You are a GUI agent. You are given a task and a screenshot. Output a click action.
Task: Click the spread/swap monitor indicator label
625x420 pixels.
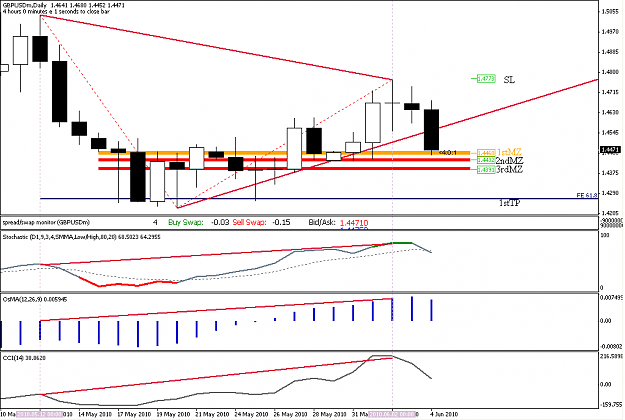46,222
